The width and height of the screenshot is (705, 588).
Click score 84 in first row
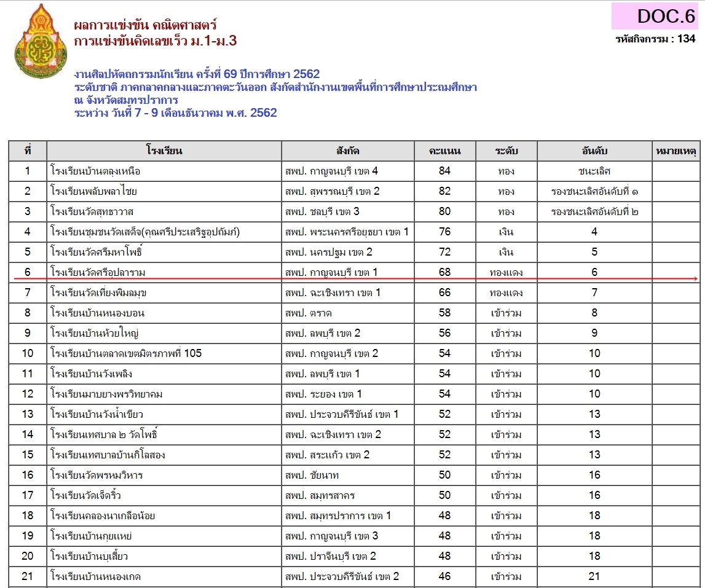(x=444, y=171)
